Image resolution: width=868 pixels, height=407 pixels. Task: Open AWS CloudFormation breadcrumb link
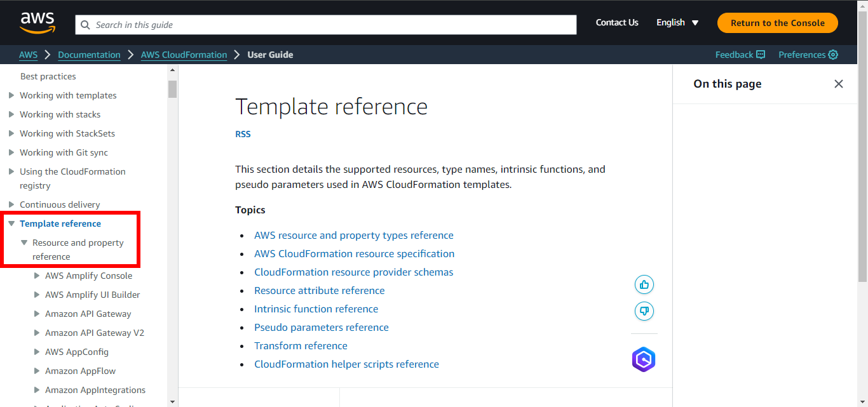pos(184,55)
